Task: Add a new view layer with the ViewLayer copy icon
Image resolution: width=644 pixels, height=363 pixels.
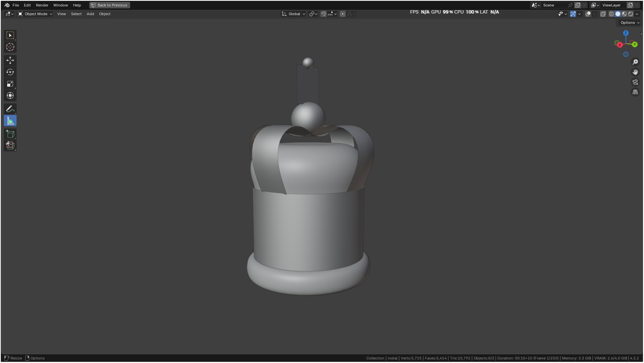Action: (630, 5)
